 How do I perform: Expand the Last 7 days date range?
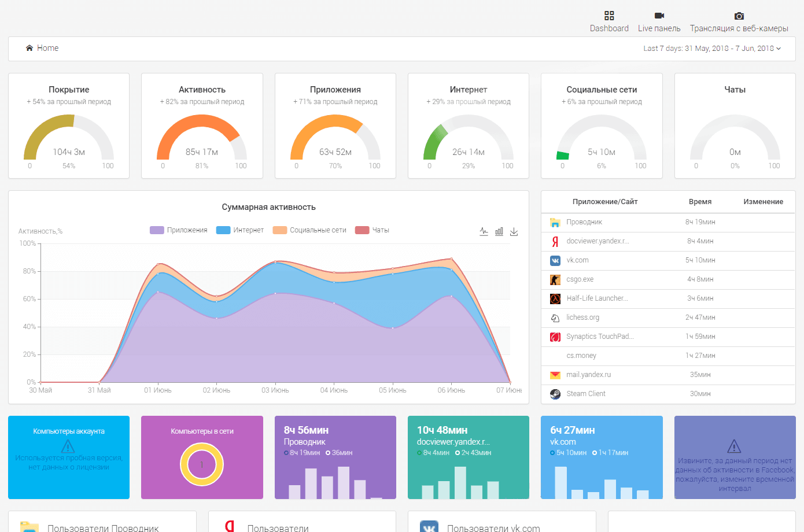coord(712,49)
